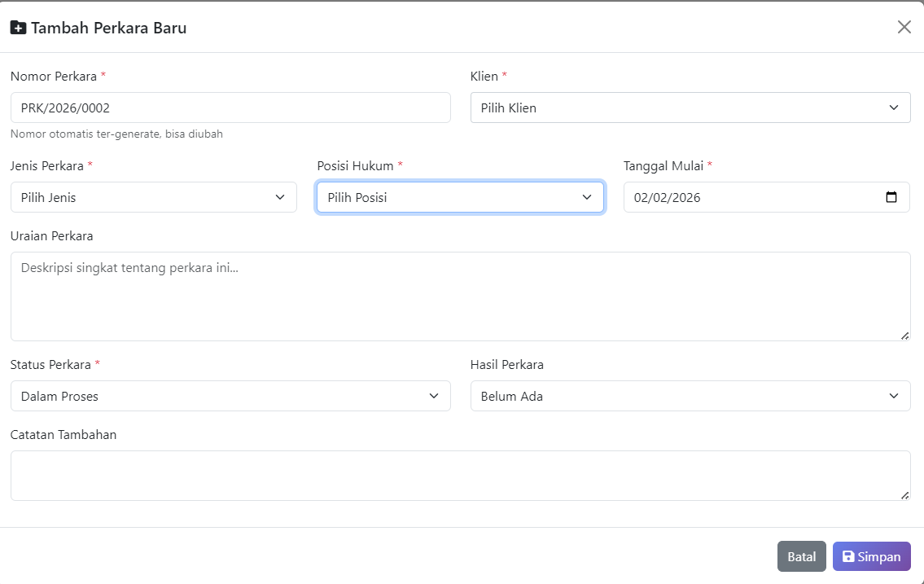Open the calendar picker icon in Tanggal Mulai
The width and height of the screenshot is (924, 584).
(891, 197)
